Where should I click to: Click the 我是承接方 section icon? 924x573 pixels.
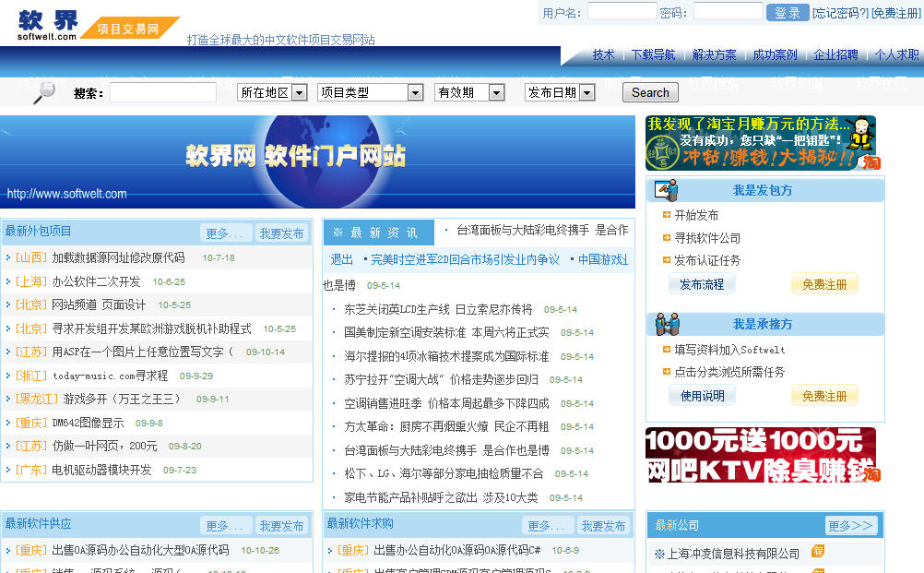[666, 324]
